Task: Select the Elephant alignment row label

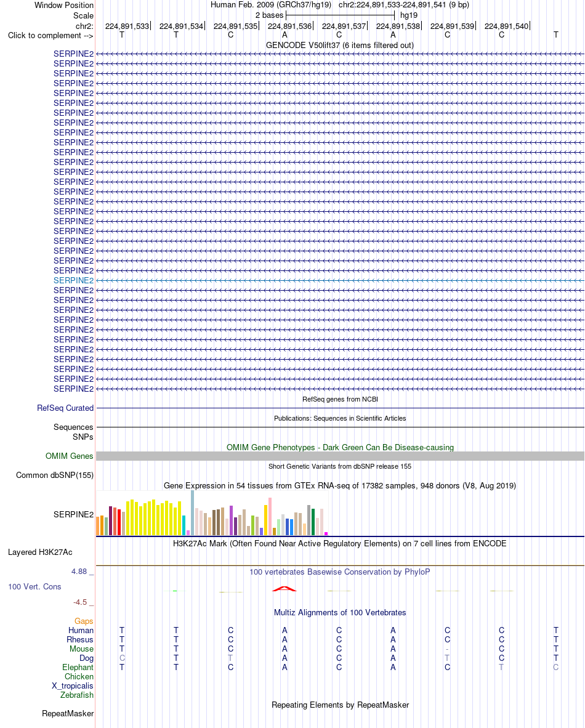Action: pos(78,667)
